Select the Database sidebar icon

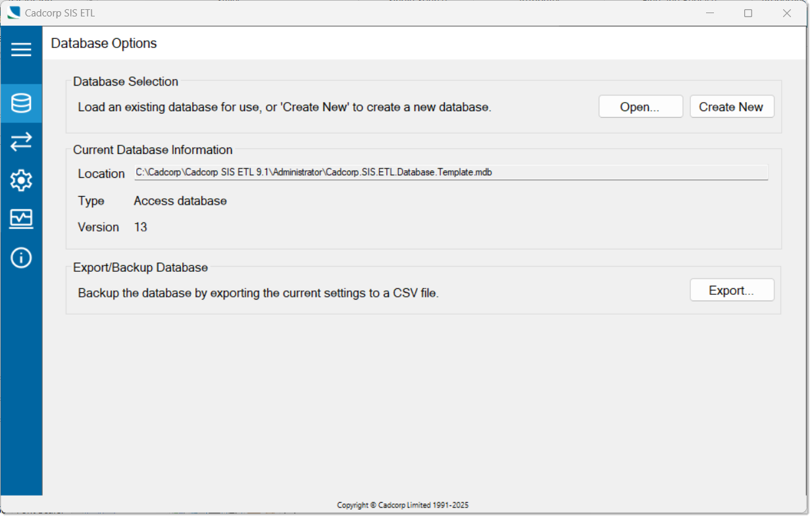coord(21,103)
